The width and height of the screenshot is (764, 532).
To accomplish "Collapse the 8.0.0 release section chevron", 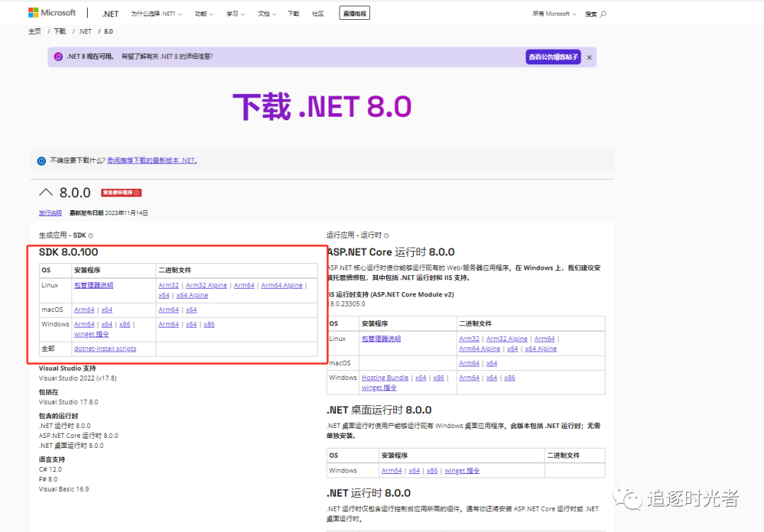I will point(46,192).
